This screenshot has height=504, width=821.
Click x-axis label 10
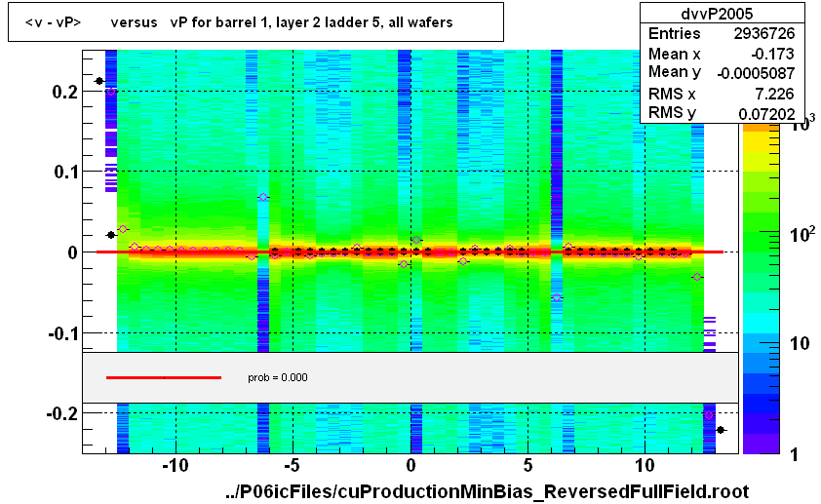pos(645,465)
